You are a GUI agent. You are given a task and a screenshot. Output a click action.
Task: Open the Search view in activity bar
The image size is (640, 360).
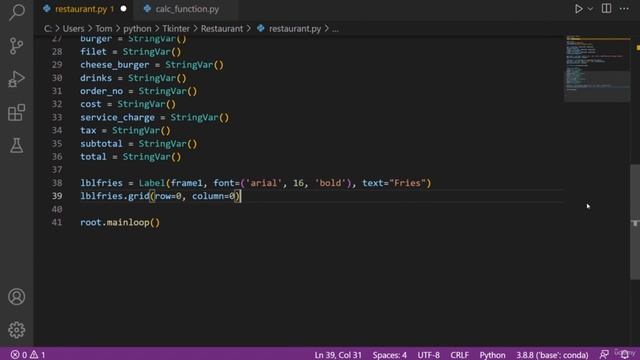click(x=16, y=12)
